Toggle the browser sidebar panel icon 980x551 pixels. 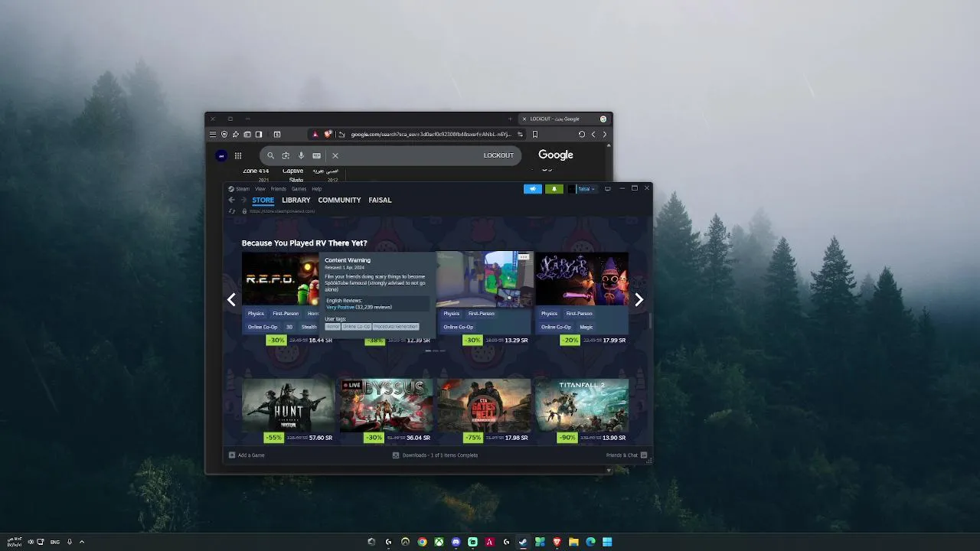[259, 134]
